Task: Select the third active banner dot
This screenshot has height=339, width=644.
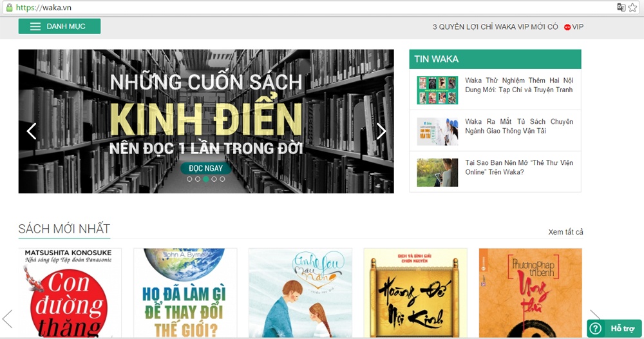Action: click(x=206, y=179)
